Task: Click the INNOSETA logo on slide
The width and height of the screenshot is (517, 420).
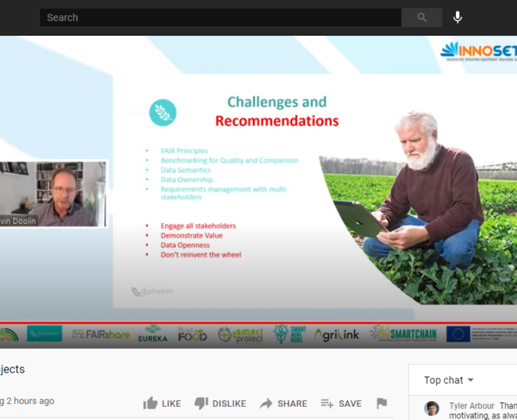Action: pos(478,50)
